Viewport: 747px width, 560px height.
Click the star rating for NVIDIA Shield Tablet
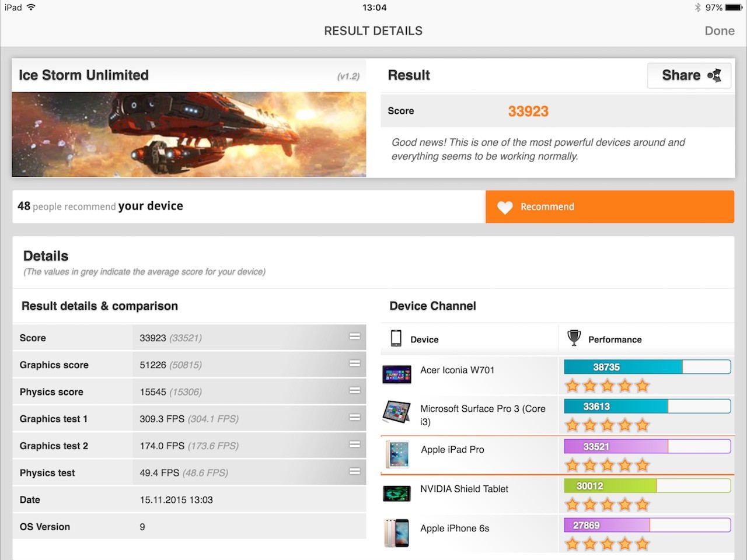607,505
